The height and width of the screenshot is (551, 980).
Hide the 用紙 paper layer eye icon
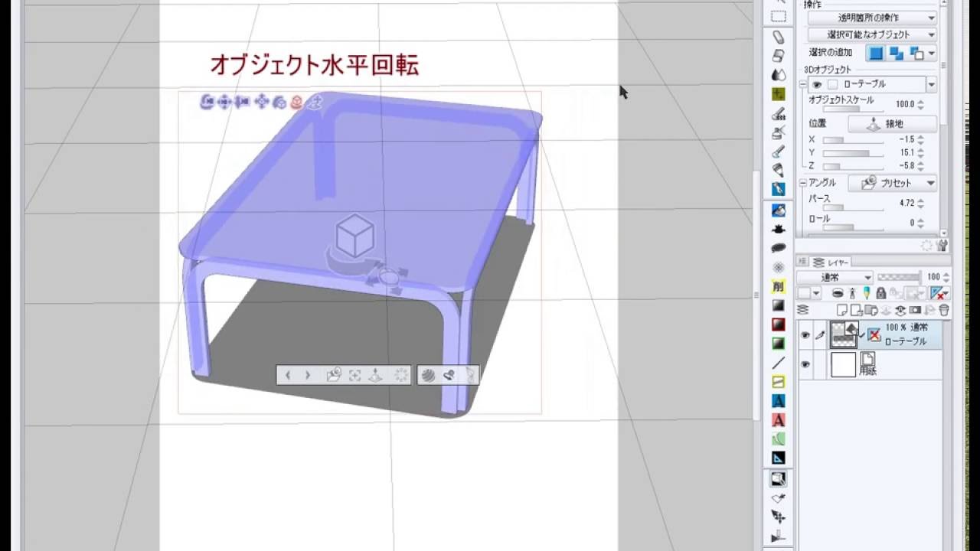tap(805, 365)
